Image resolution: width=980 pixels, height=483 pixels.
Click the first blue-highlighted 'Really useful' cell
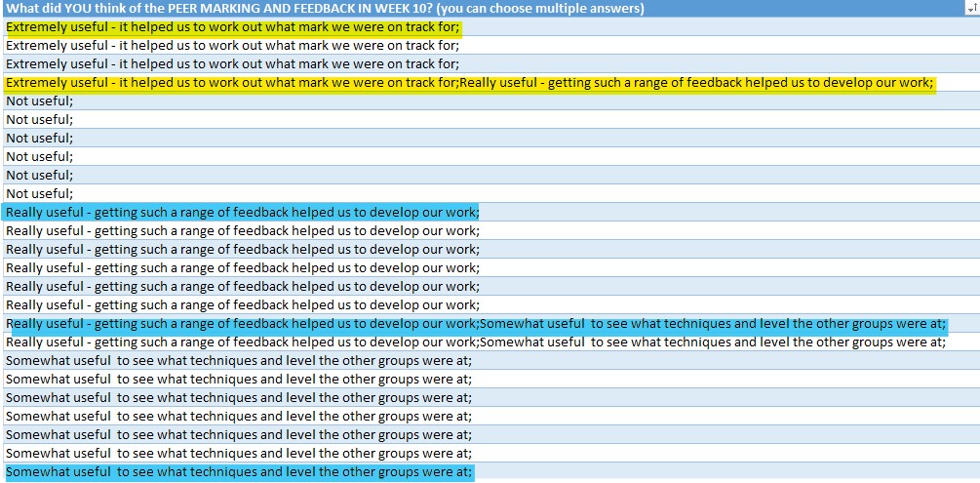[x=243, y=213]
